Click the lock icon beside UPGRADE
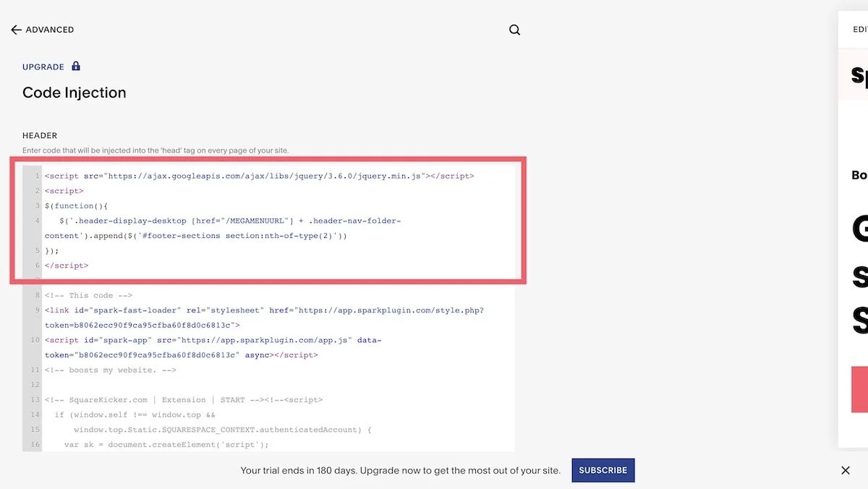The image size is (868, 489). [75, 66]
